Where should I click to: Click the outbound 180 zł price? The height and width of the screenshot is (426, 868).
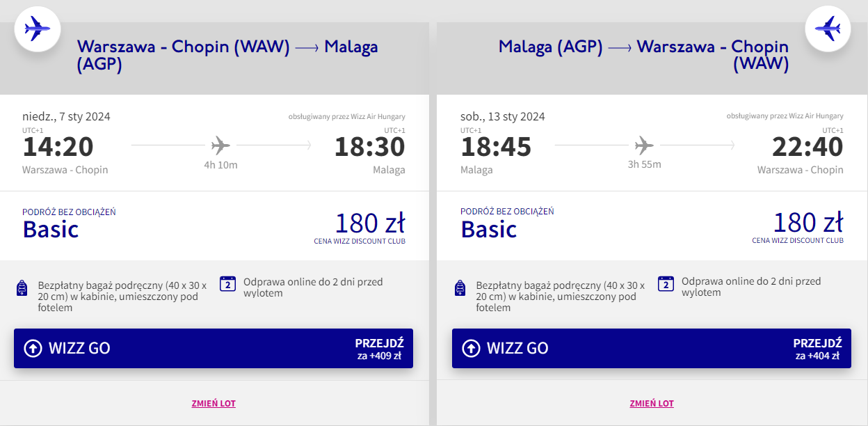[x=370, y=223]
